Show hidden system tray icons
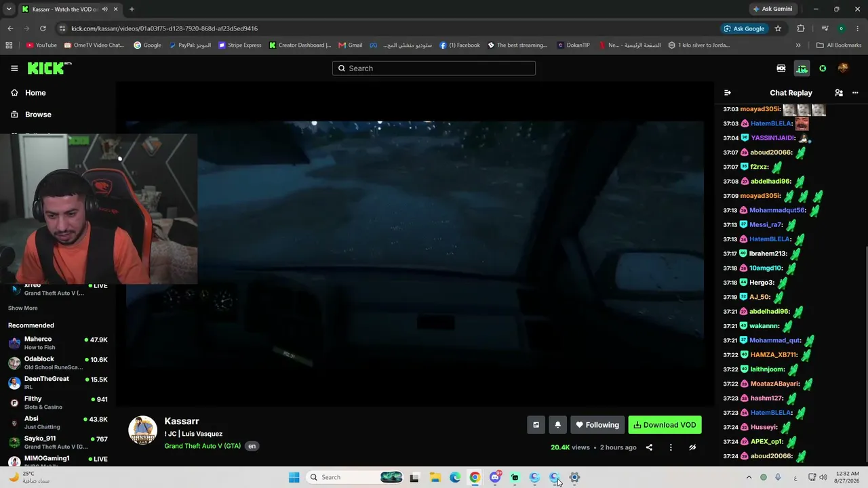Viewport: 868px width, 488px height. 749,477
